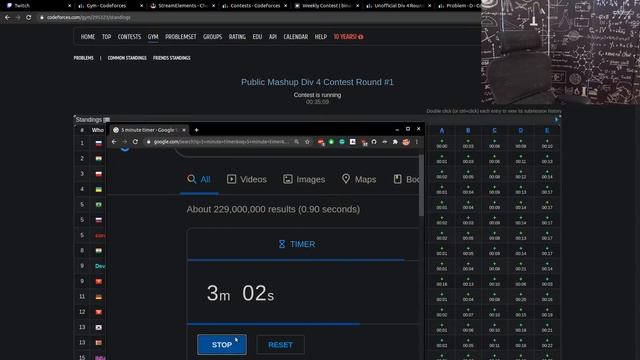
Task: Close the StreamElements tab
Action: [213, 6]
